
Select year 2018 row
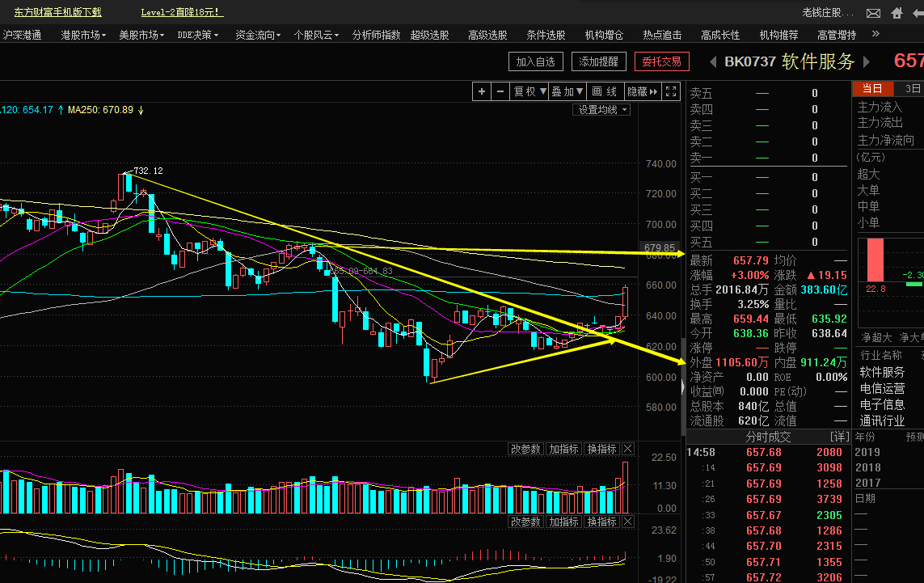867,467
